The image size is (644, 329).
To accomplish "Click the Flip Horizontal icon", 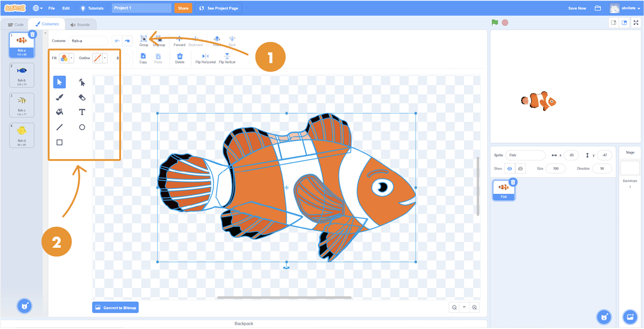I will click(x=205, y=56).
